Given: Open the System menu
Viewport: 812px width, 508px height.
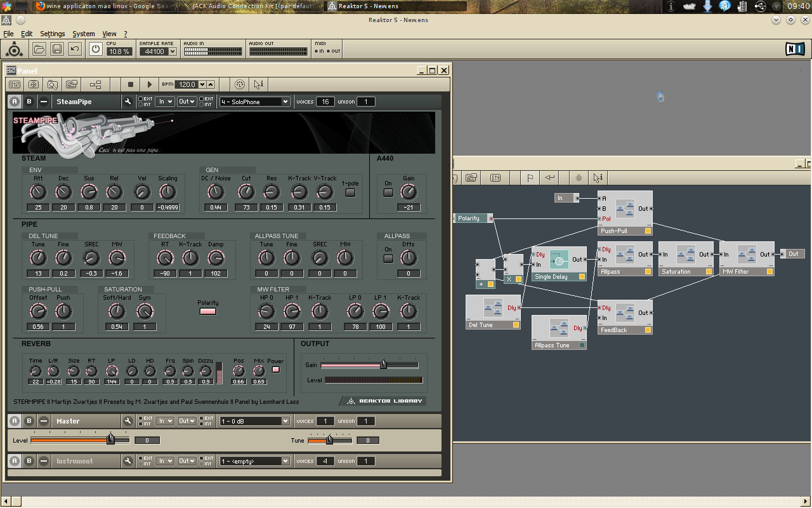Looking at the screenshot, I should pos(84,34).
